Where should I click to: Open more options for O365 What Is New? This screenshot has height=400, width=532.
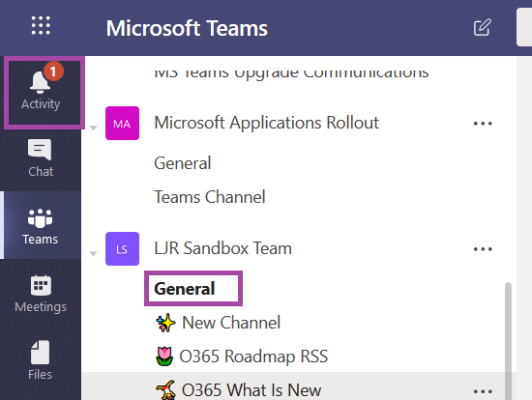[483, 391]
